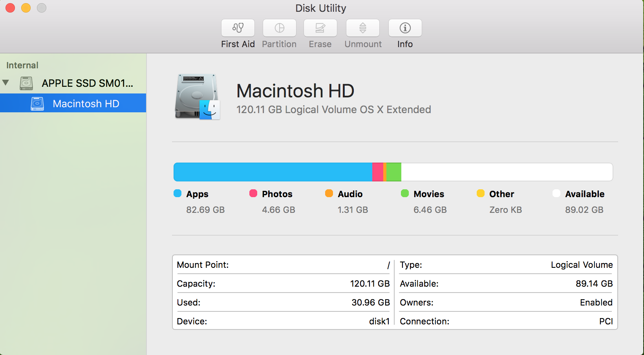Screen dimensions: 644x355
Task: Click the white Available legend dot
Action: (x=556, y=193)
